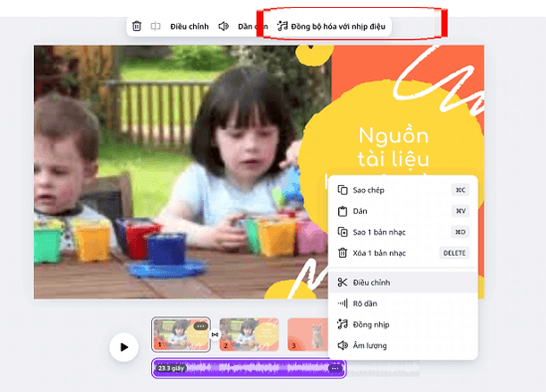The image size is (546, 392).
Task: Choose Âm lượng in context menu
Action: [403, 345]
